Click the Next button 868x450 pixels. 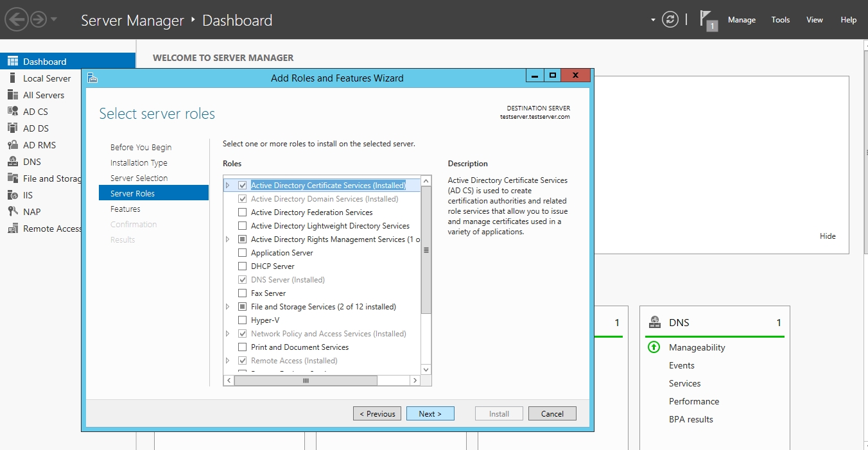coord(430,413)
